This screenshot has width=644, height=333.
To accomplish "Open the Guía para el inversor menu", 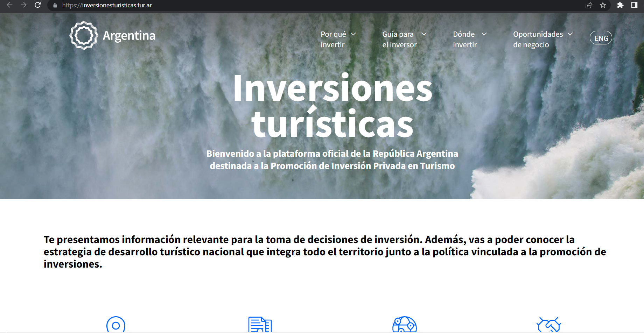I will coord(399,39).
